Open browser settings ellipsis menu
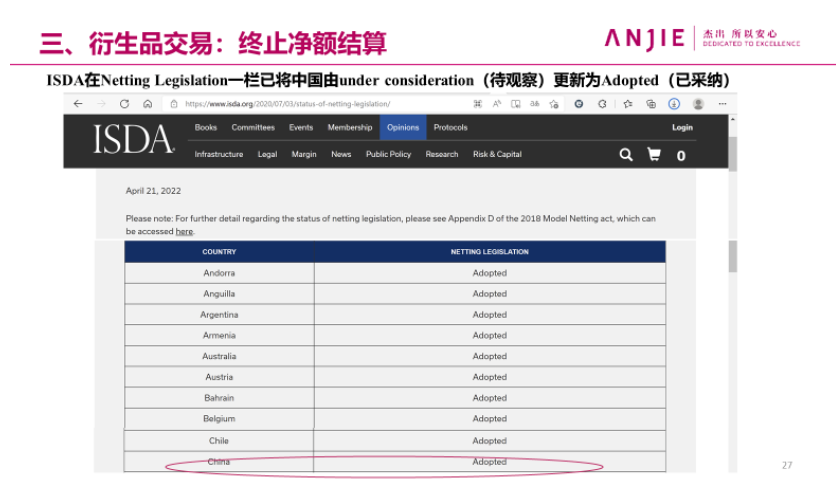The width and height of the screenshot is (836, 499). pyautogui.click(x=721, y=104)
